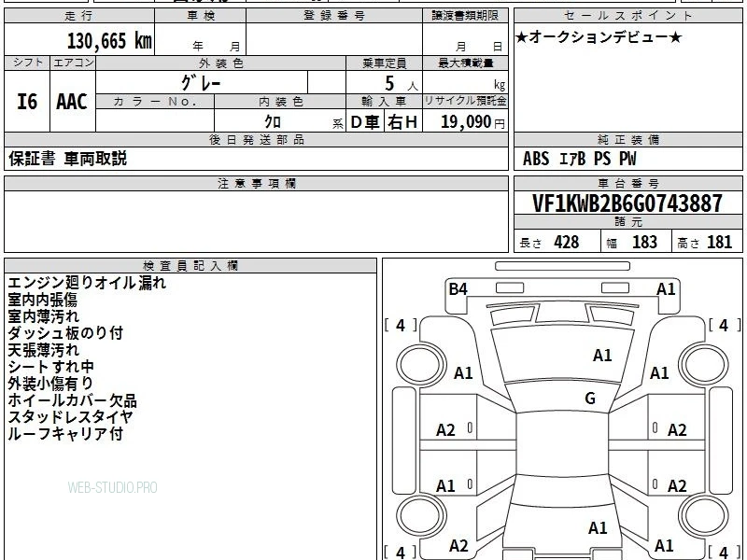Click the "シフト" label
Screen dimensions: 747x560
27,63
